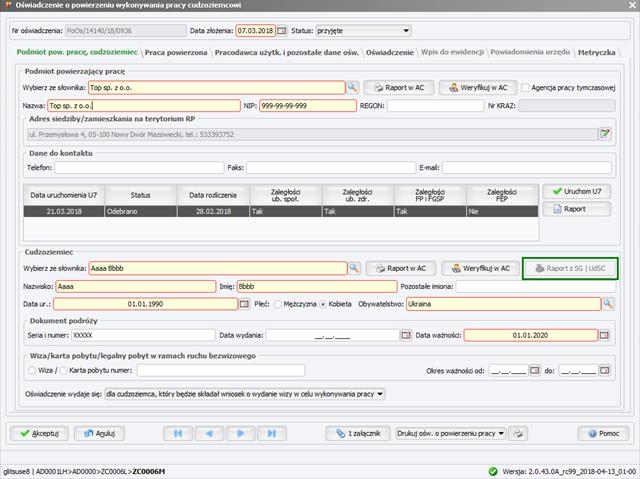Open Oświadczenie tab
The width and height of the screenshot is (640, 479).
[x=390, y=53]
